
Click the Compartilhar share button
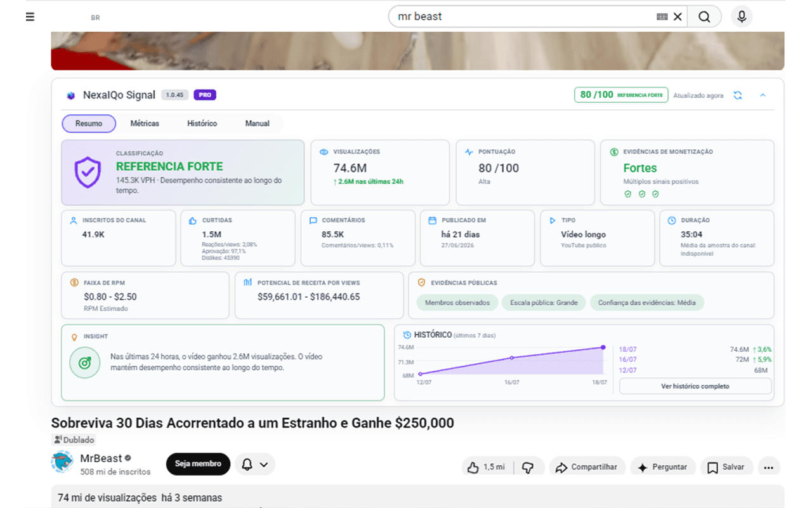coord(587,467)
